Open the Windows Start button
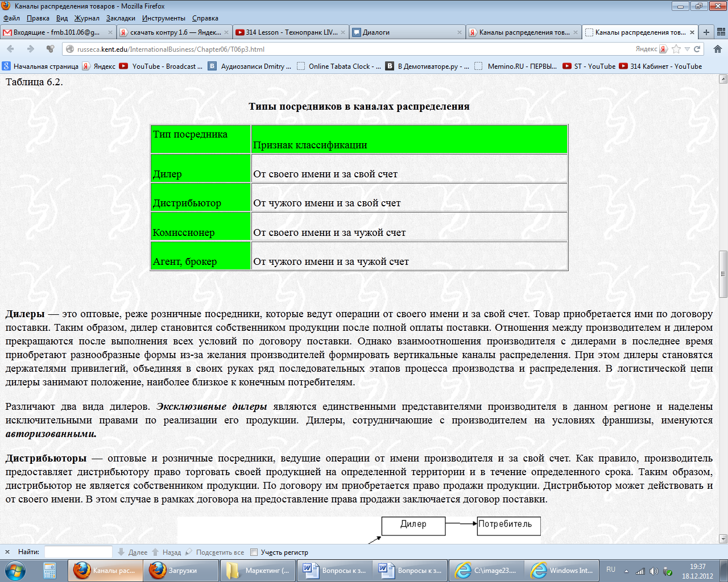 tap(15, 570)
